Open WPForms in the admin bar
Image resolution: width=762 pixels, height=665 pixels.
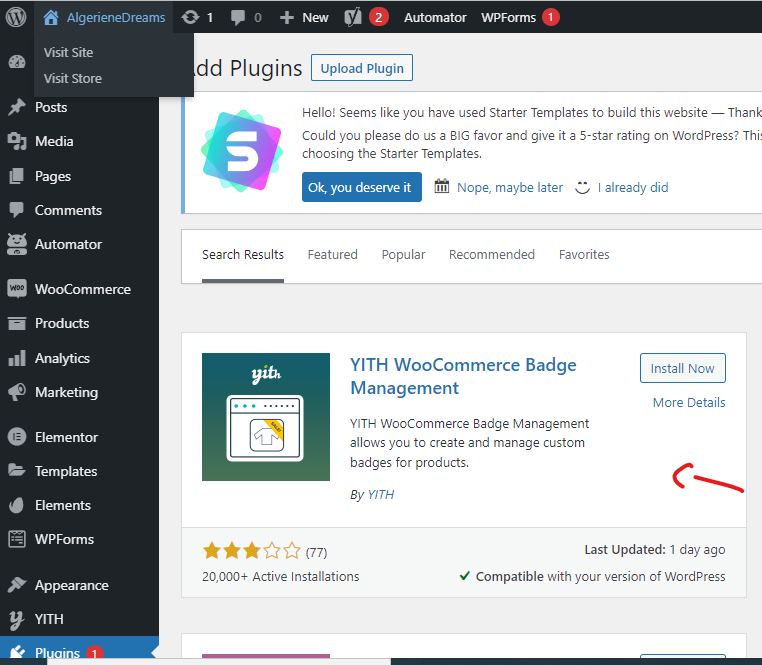coord(508,18)
